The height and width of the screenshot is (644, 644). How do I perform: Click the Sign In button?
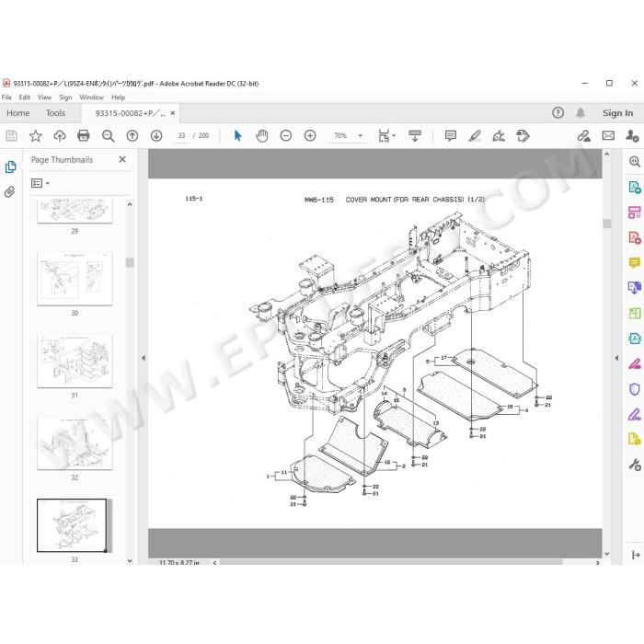(x=617, y=113)
